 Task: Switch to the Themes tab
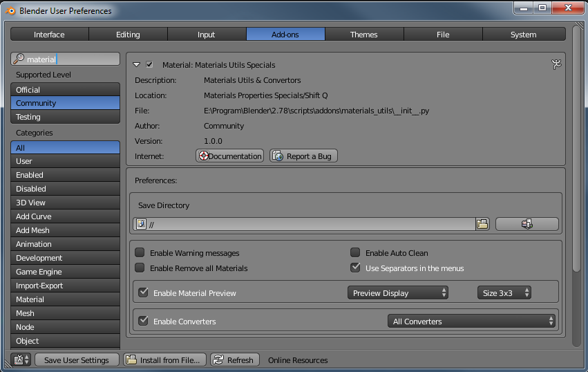(364, 34)
